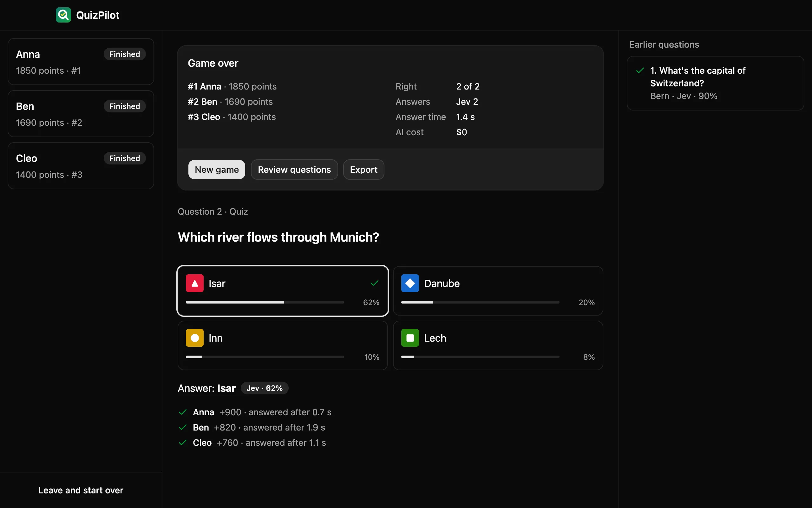812x508 pixels.
Task: Select the Danube progress bar at 20%
Action: pos(480,302)
